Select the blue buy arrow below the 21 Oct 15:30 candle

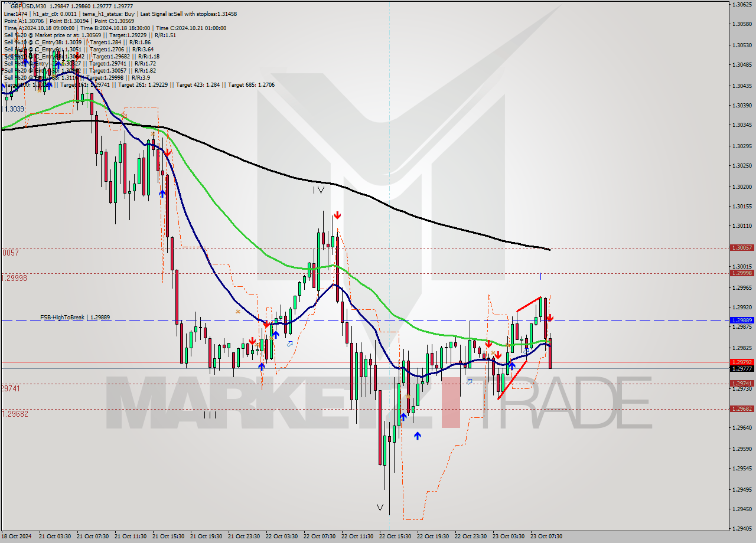(x=162, y=193)
